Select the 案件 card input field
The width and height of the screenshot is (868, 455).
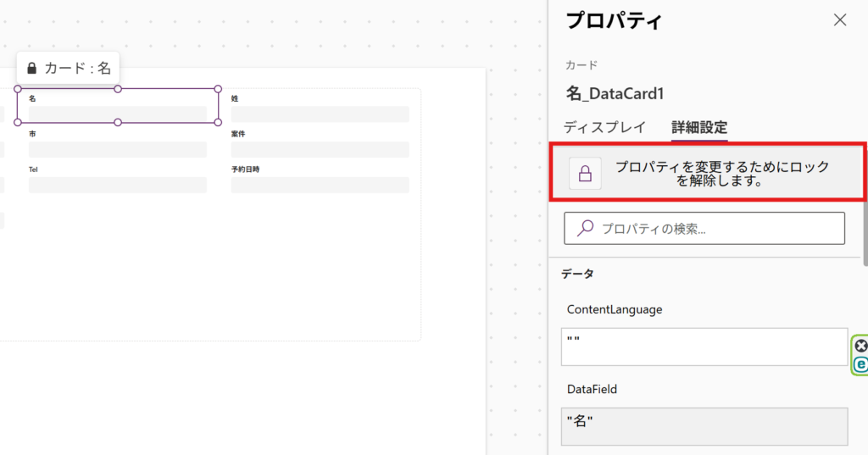[320, 149]
